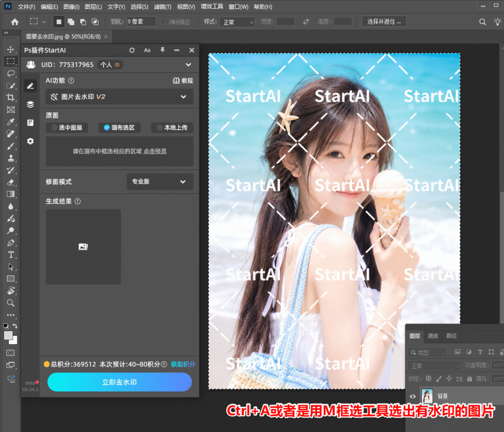
Task: Open the 文件(F) menu
Action: click(27, 7)
